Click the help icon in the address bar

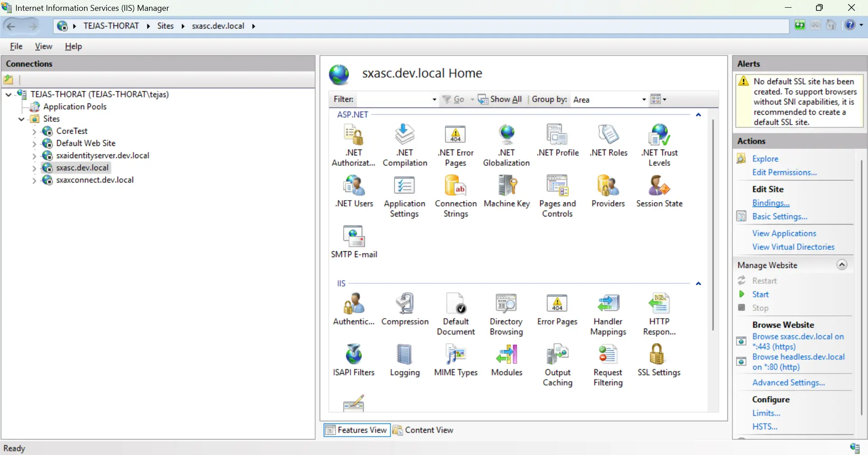[x=850, y=25]
